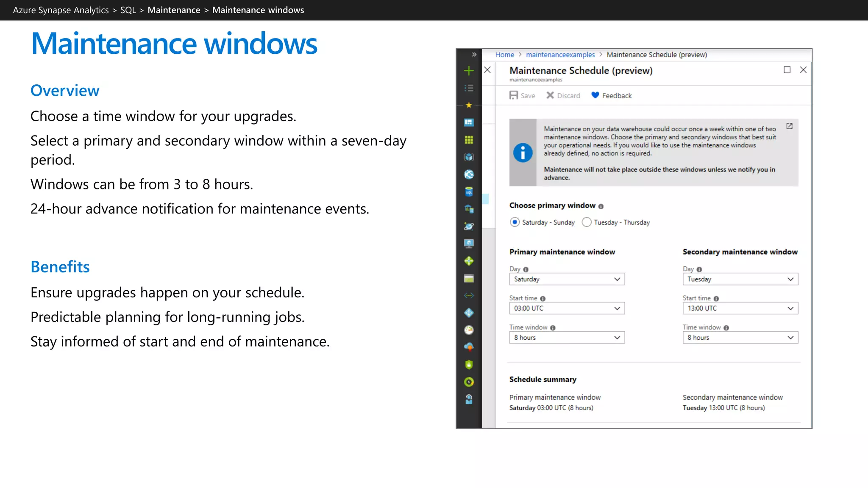Open Monitor gauge icon in sidebar
The width and height of the screenshot is (868, 488).
(x=469, y=330)
